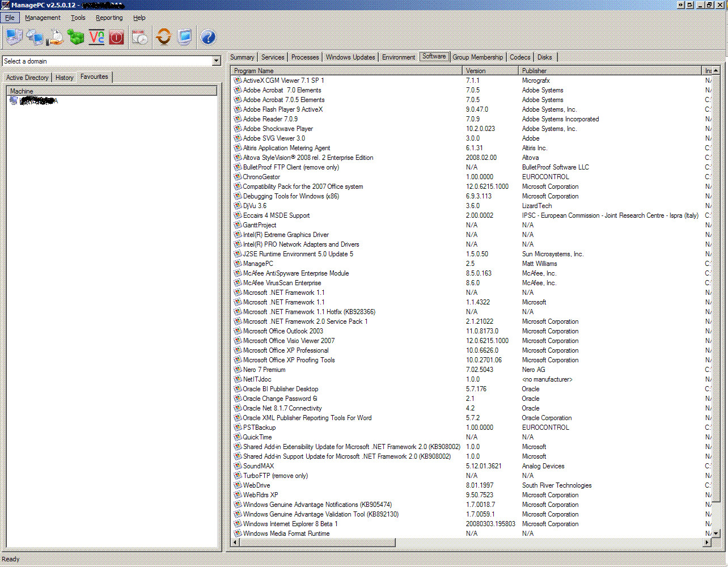Switch to the Disks tab

[545, 57]
